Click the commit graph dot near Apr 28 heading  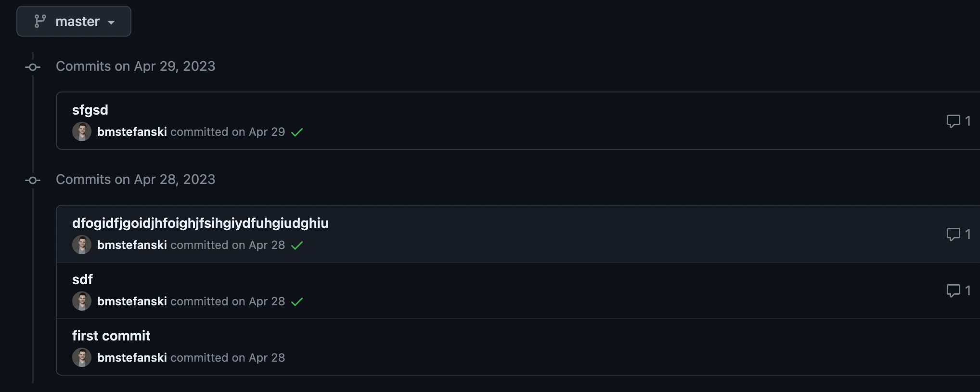32,180
